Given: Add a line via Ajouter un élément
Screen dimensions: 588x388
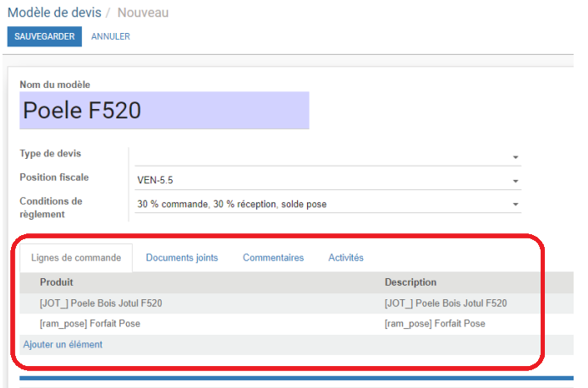Looking at the screenshot, I should pos(63,345).
